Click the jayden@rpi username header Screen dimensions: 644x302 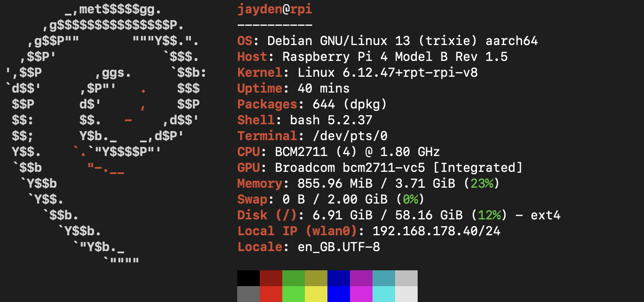(274, 8)
